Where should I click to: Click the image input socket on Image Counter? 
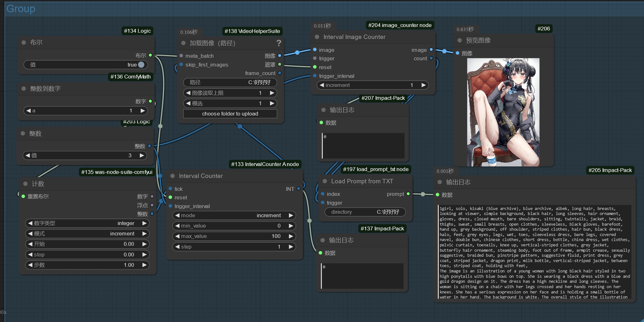pos(315,50)
